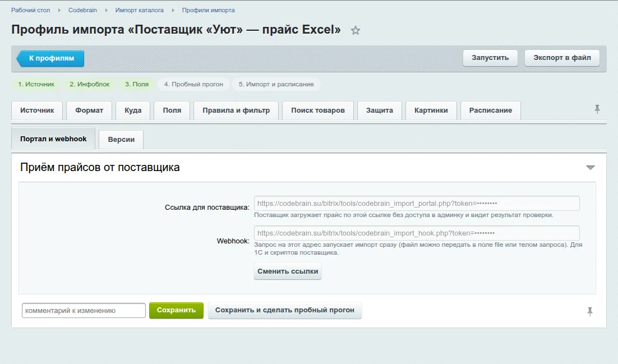This screenshot has height=364, width=618.
Task: Click the Webhook URL field
Action: point(417,233)
